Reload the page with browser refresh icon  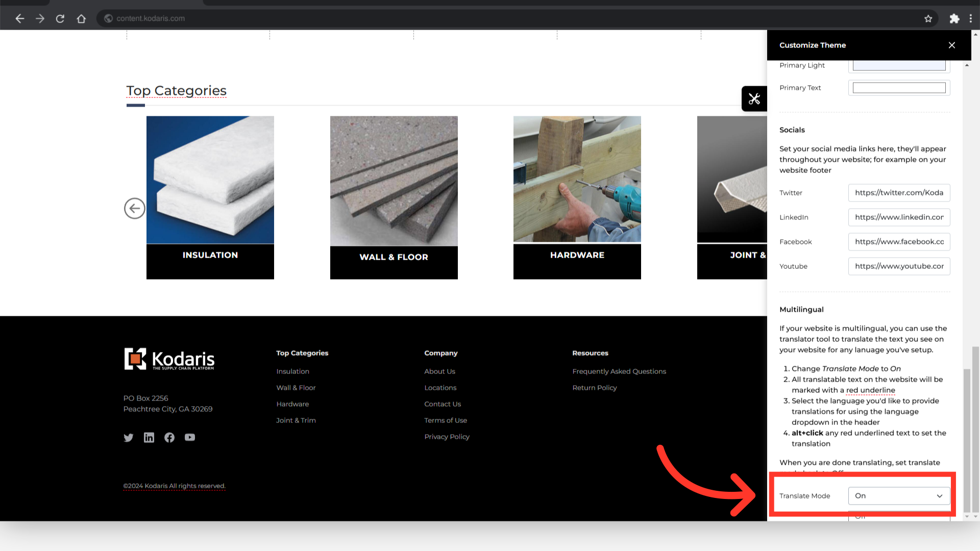point(60,19)
